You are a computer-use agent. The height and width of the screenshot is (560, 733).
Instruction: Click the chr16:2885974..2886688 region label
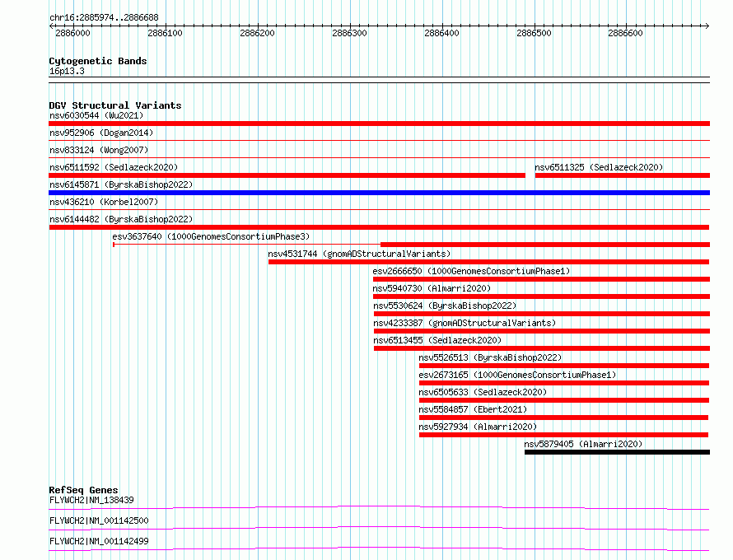[x=104, y=18]
